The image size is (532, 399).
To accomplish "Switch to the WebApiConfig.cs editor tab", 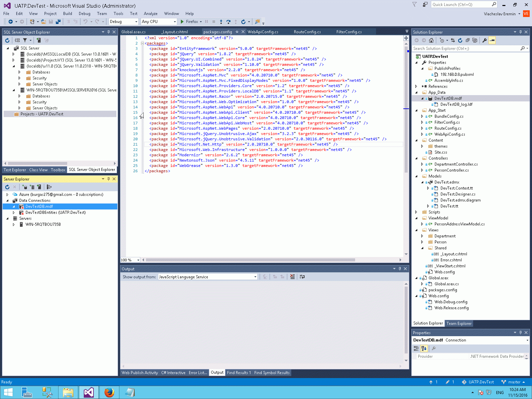I will (x=263, y=32).
